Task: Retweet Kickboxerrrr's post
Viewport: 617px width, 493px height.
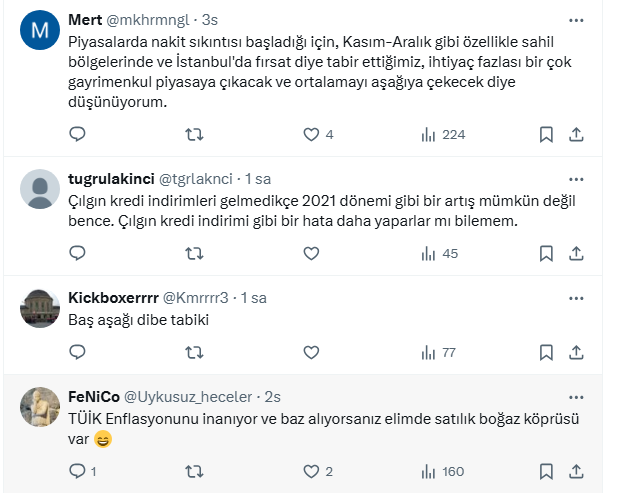Action: tap(195, 352)
